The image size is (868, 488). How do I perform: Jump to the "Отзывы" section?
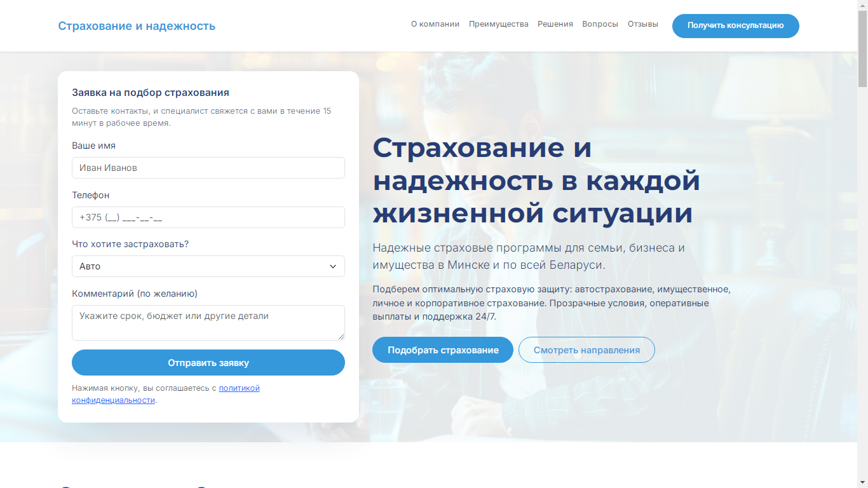(x=642, y=24)
